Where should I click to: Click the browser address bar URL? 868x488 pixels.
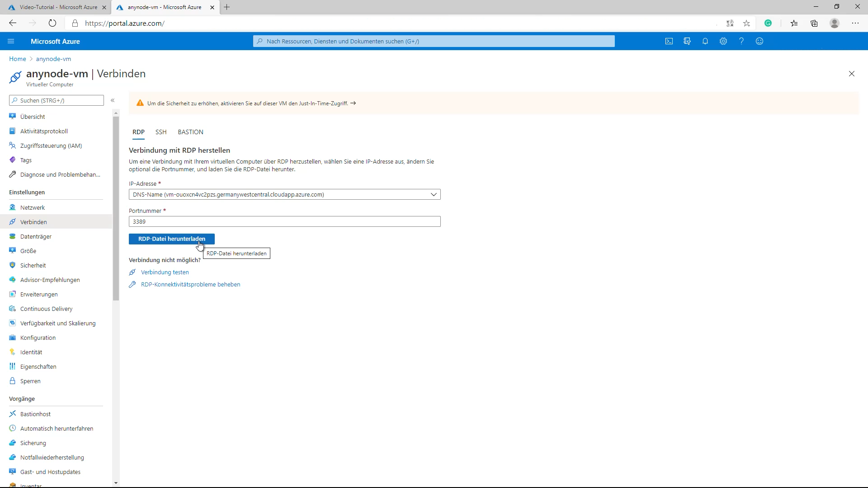(x=125, y=23)
